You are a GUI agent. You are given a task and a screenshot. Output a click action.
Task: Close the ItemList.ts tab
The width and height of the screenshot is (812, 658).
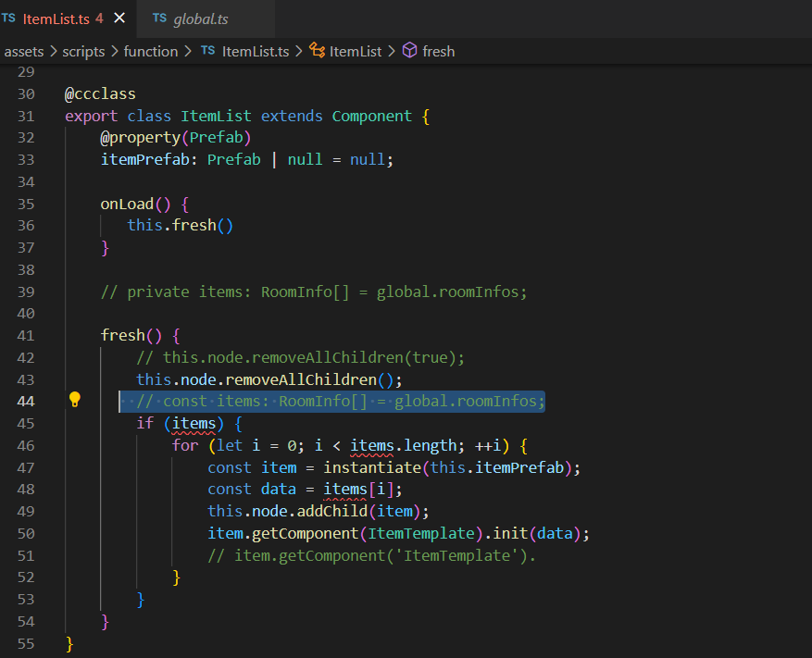pos(119,19)
